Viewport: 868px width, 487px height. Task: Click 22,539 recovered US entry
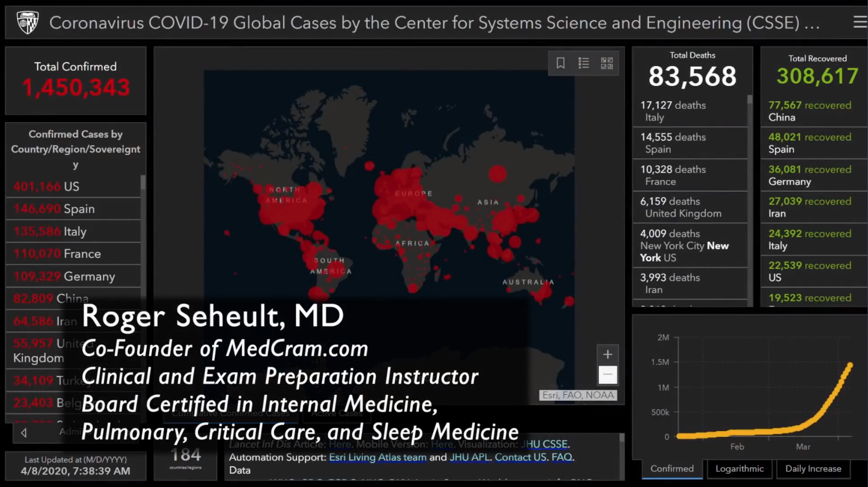pyautogui.click(x=814, y=271)
